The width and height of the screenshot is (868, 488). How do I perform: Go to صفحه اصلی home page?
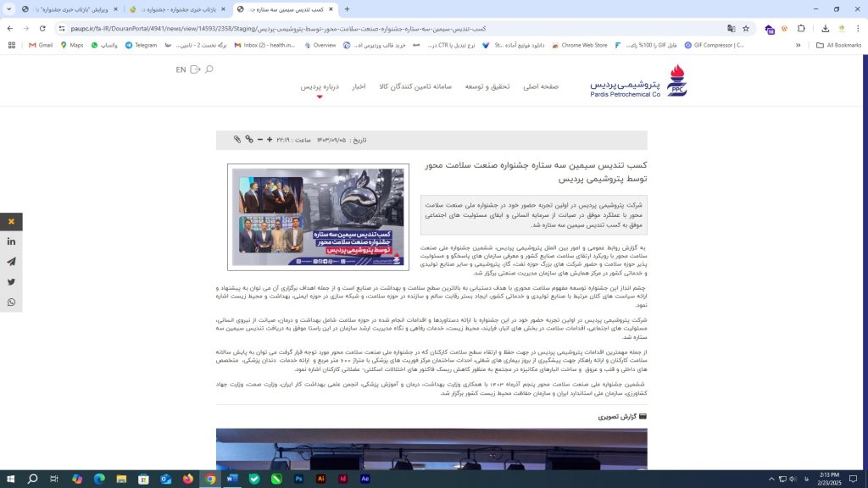coord(541,86)
